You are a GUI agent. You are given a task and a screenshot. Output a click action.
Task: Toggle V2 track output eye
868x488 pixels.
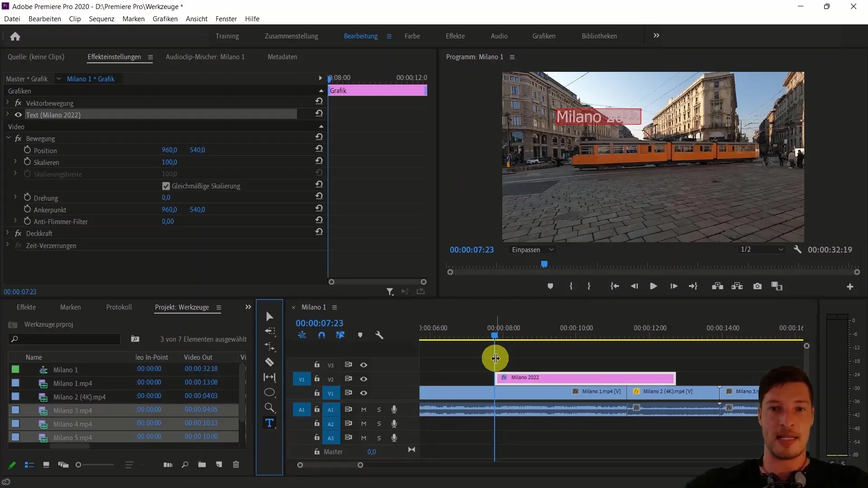coord(363,379)
